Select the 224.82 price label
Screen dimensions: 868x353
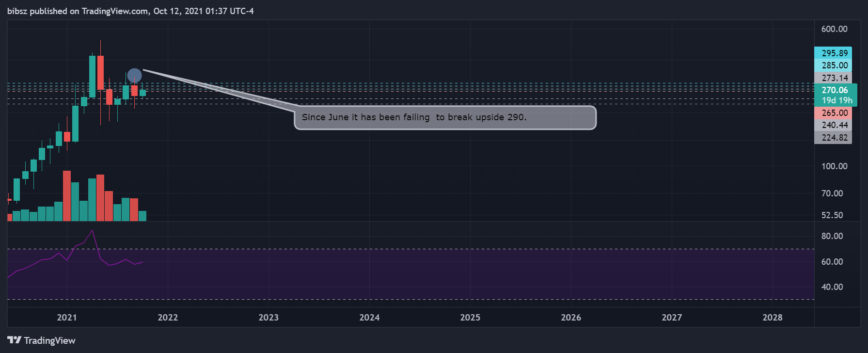pos(833,137)
